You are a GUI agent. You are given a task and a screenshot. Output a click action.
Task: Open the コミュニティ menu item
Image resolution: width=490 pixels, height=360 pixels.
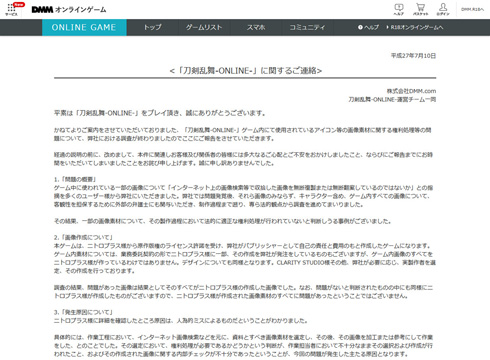pos(307,27)
